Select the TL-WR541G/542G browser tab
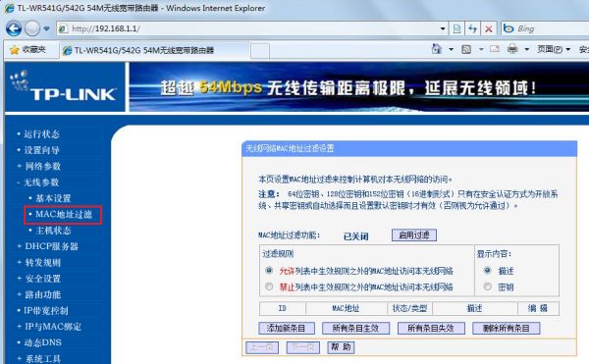Image resolution: width=589 pixels, height=364 pixels. [154, 50]
